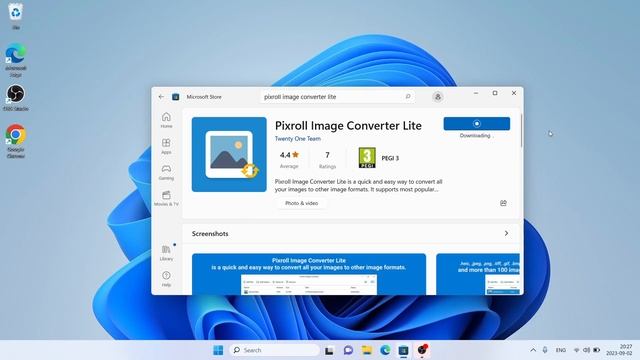The height and width of the screenshot is (360, 640).
Task: Open the second partially visible screenshot thumbnail
Action: coord(478,274)
